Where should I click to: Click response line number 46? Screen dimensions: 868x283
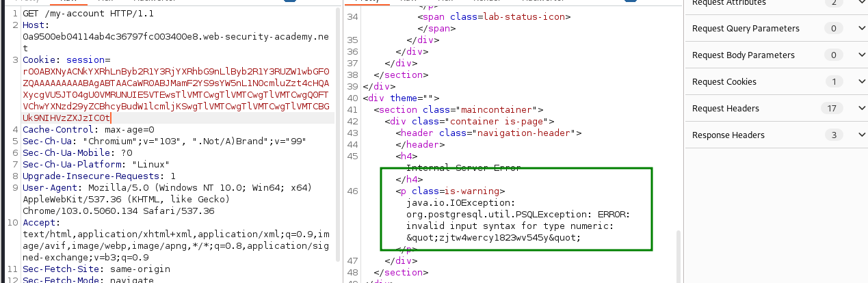(x=352, y=191)
